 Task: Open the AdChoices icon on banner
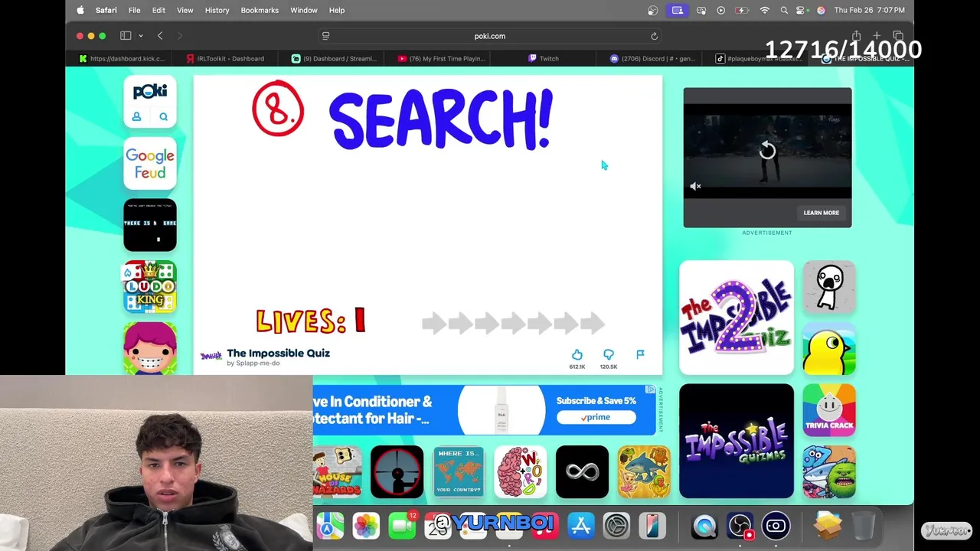point(650,390)
